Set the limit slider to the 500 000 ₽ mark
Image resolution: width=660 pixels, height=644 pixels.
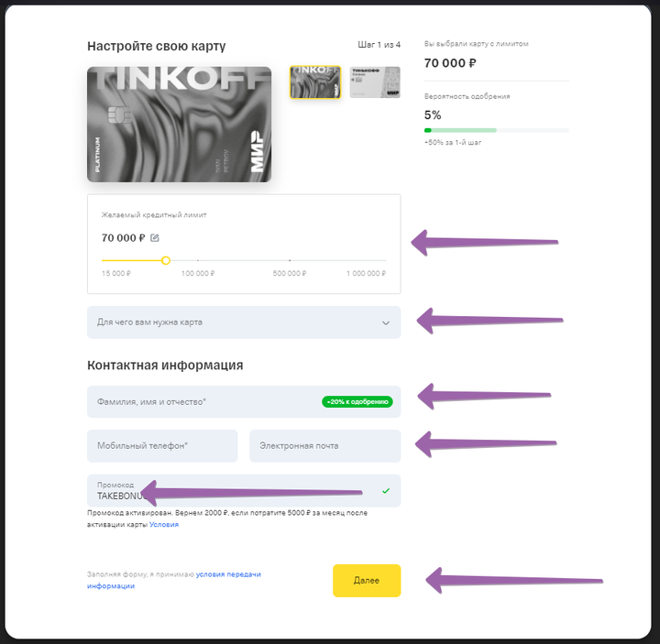click(x=290, y=261)
